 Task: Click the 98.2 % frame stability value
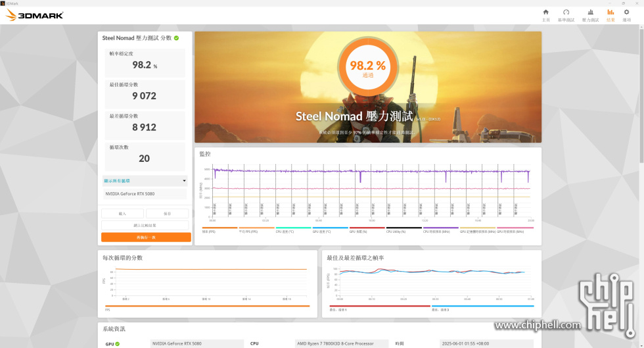pyautogui.click(x=145, y=65)
